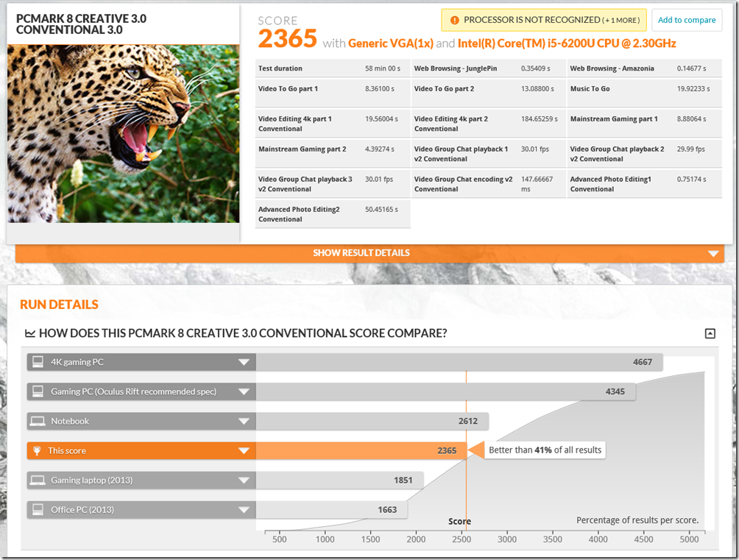739x560 pixels.
Task: Select Video Editing 4k part 1 result
Action: click(x=333, y=124)
